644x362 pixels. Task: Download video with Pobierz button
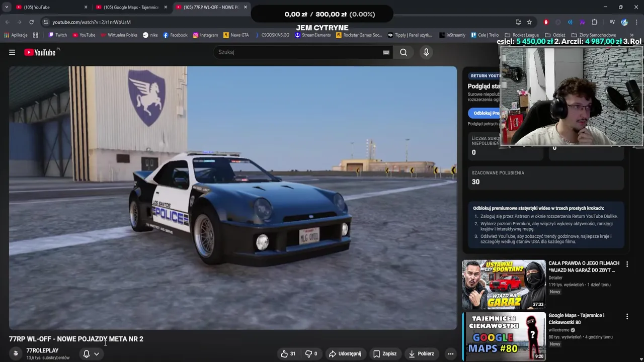point(422,354)
